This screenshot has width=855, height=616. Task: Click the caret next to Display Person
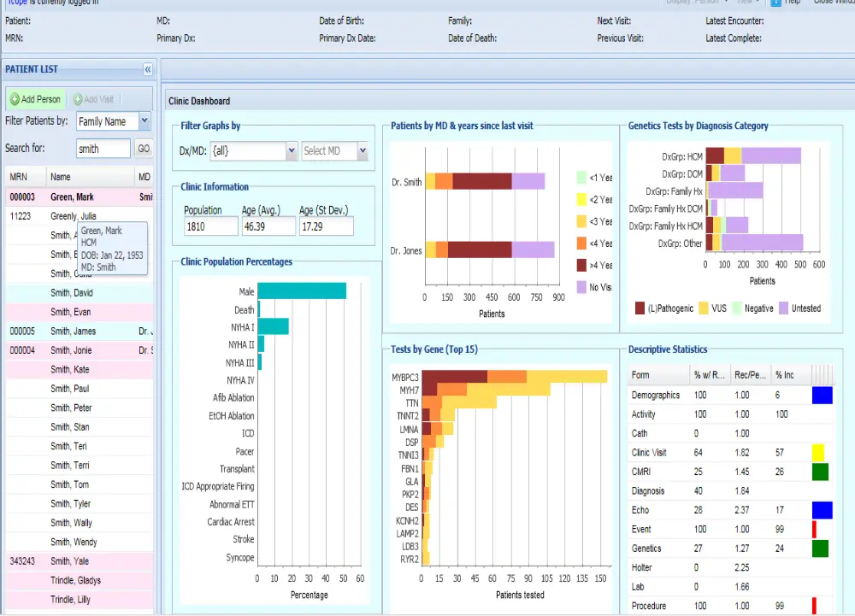(727, 3)
